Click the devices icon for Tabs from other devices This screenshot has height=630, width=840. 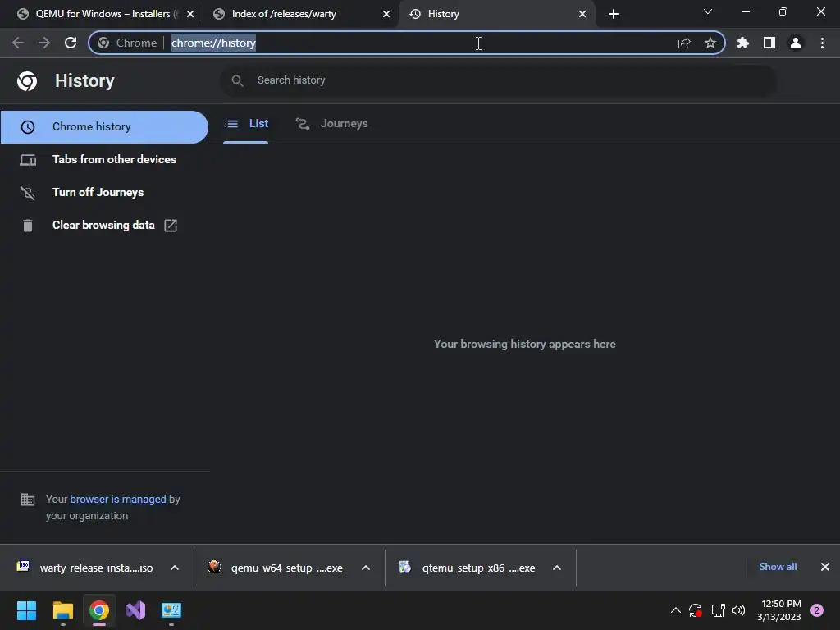click(28, 160)
